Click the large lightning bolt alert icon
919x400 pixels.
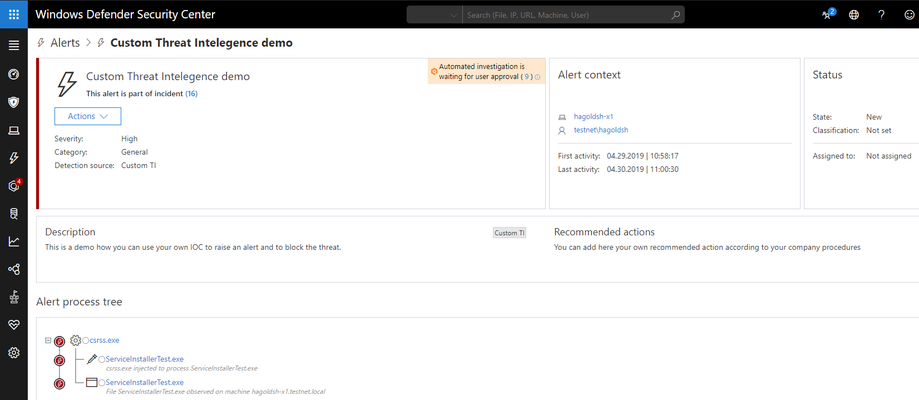(67, 83)
